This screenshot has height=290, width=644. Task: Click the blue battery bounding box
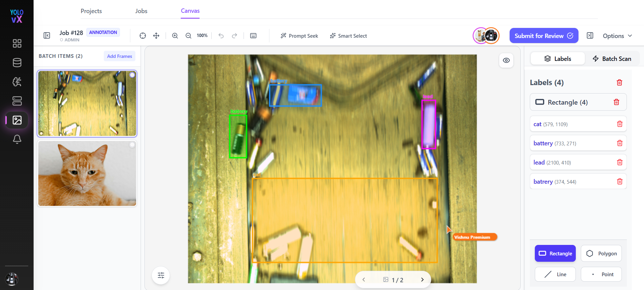click(295, 95)
